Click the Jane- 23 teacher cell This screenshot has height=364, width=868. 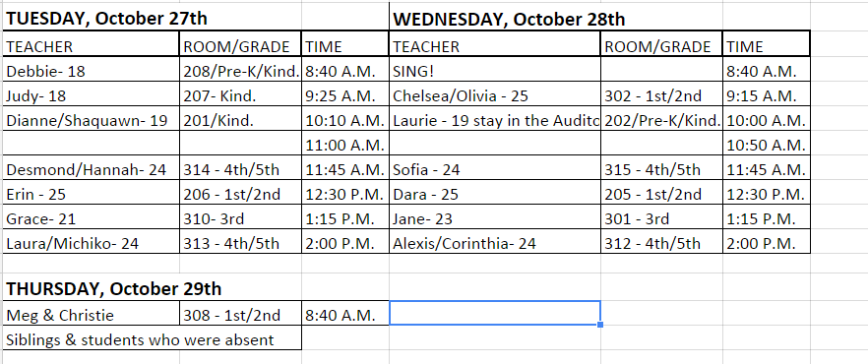[495, 218]
